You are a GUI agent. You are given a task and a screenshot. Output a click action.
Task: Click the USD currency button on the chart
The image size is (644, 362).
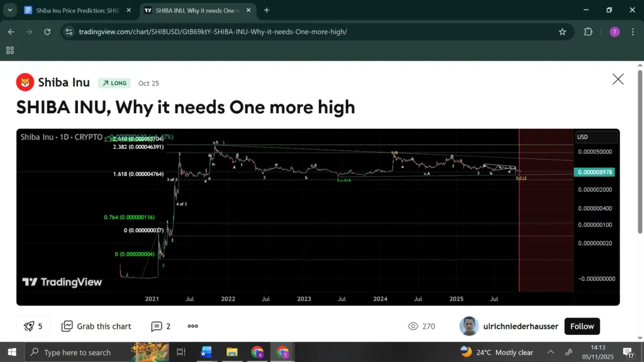tap(596, 136)
